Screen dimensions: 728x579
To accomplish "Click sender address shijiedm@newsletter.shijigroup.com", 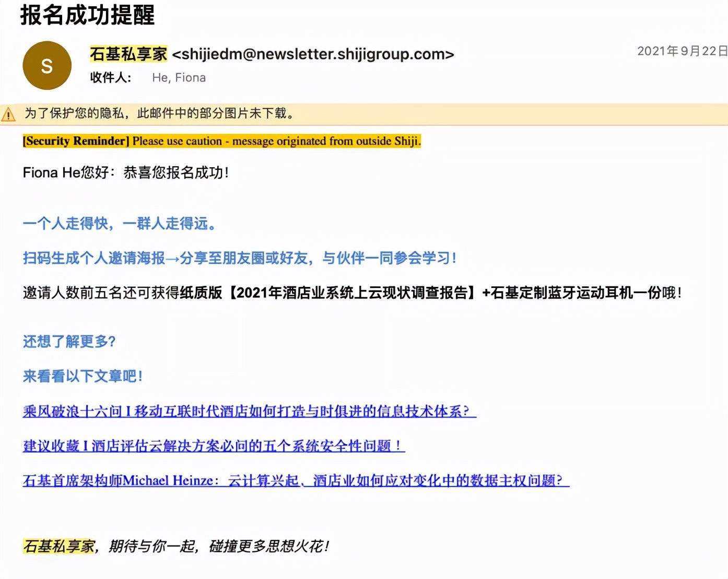I will click(x=313, y=54).
